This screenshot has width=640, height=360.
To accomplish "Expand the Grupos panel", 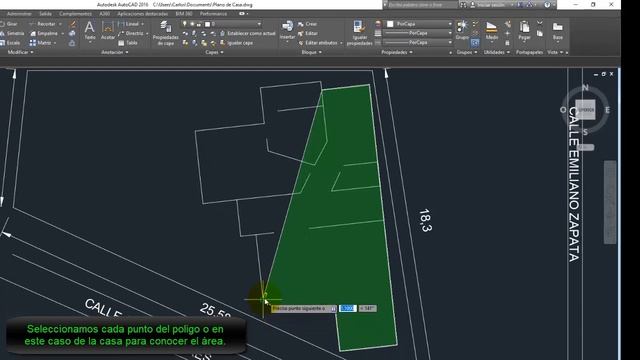I will [467, 52].
